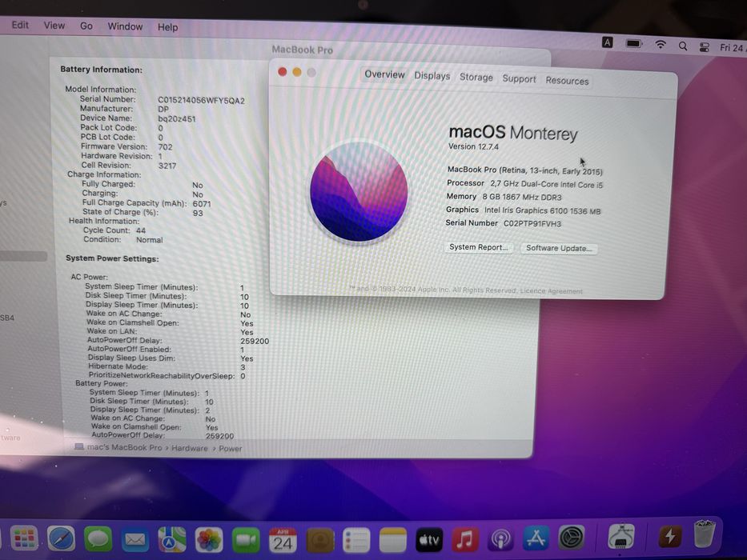Launch Safari from the Dock

pyautogui.click(x=61, y=539)
